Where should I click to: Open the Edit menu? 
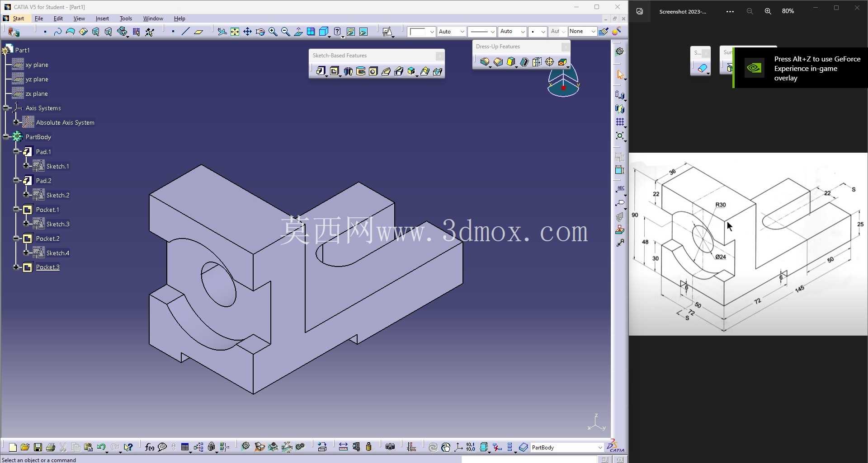pyautogui.click(x=58, y=19)
